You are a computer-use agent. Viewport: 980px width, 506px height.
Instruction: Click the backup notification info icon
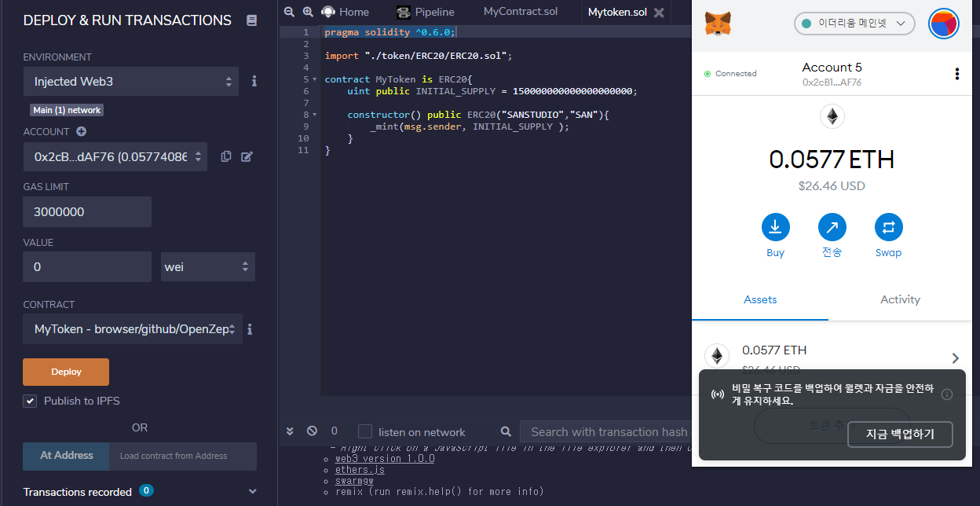coord(946,394)
